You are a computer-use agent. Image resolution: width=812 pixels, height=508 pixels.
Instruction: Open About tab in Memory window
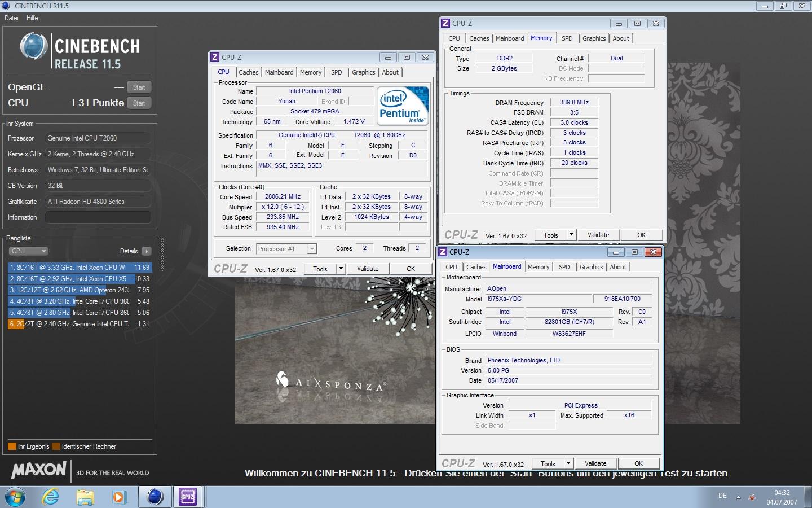click(x=621, y=38)
